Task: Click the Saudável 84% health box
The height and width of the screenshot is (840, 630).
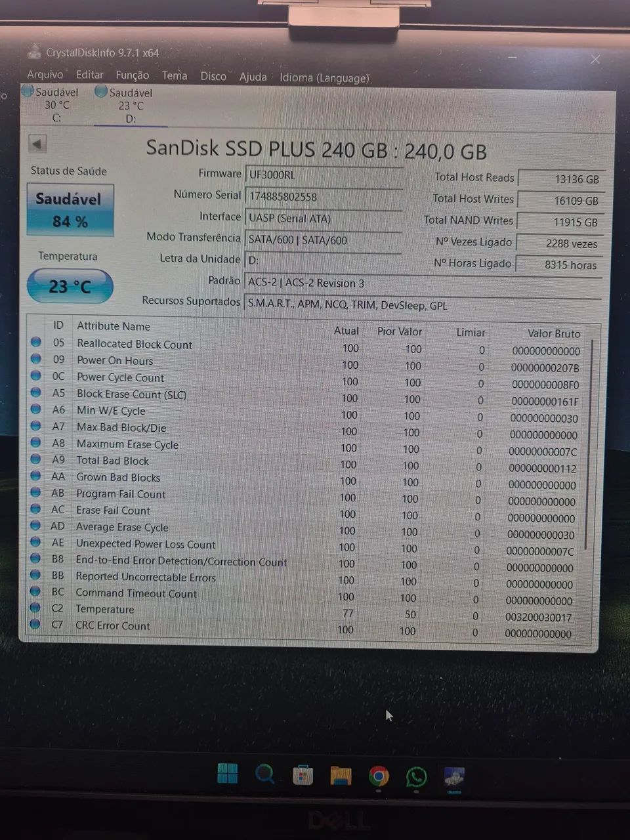Action: click(70, 210)
